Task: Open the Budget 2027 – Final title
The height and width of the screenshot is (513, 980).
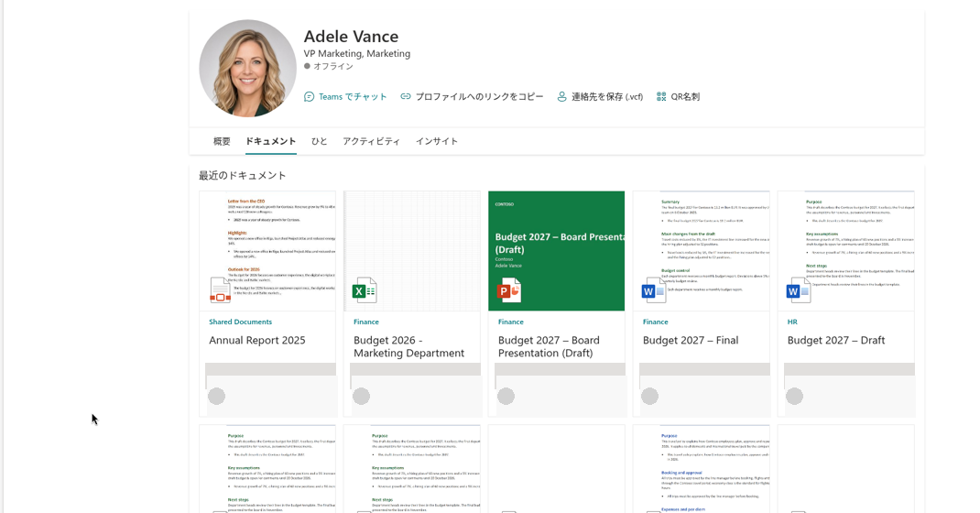Action: click(690, 341)
